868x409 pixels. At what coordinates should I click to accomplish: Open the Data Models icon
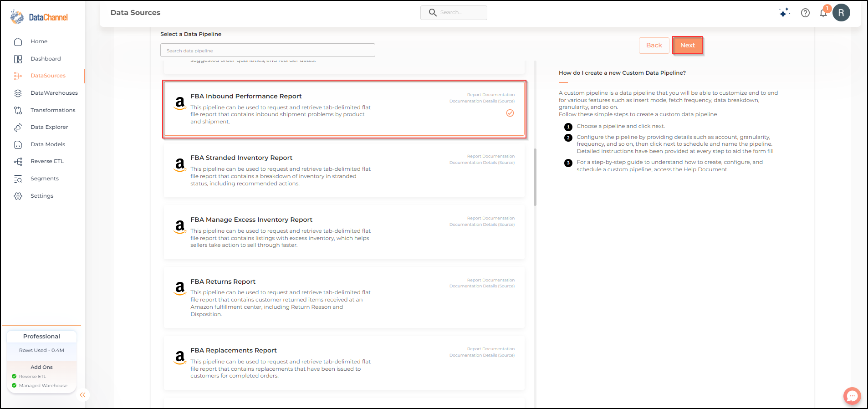point(18,145)
